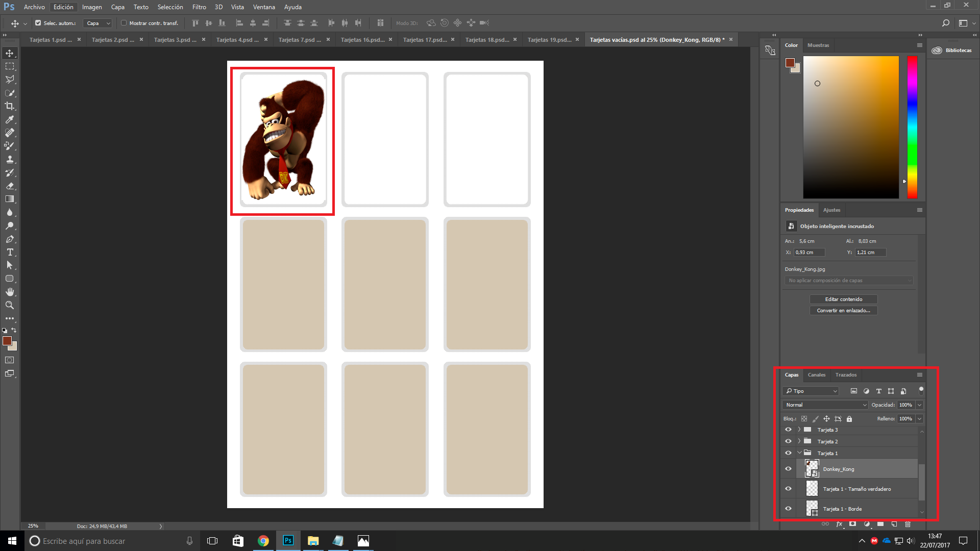Toggle Selec. autom. checkbox
The image size is (980, 551).
[38, 23]
